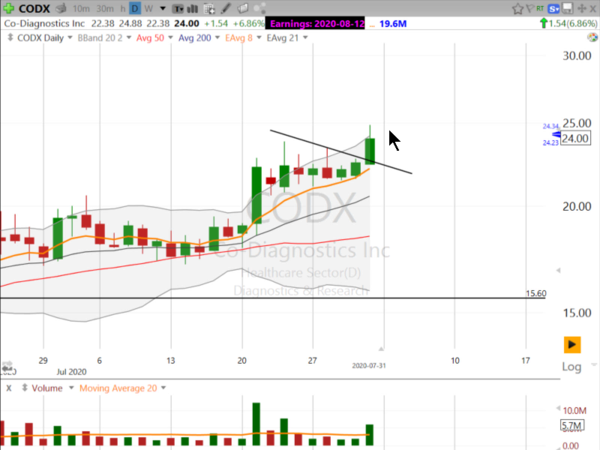Toggle the Log scale button
Screen dimensions: 600x450
pyautogui.click(x=572, y=367)
